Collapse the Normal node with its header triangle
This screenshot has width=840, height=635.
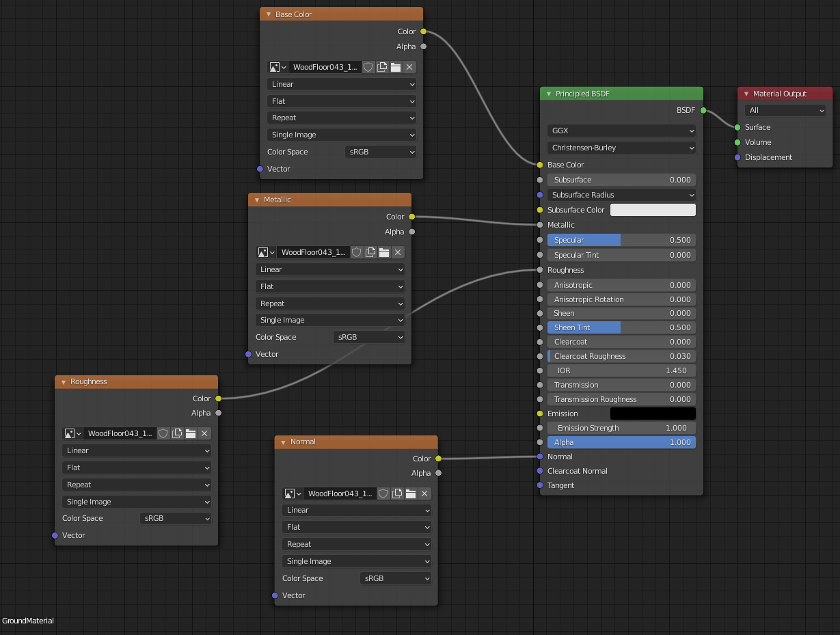pos(283,442)
